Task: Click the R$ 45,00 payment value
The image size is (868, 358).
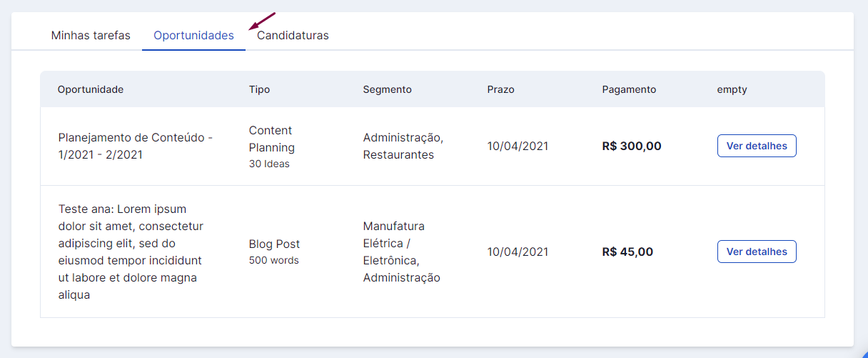Action: coord(627,252)
